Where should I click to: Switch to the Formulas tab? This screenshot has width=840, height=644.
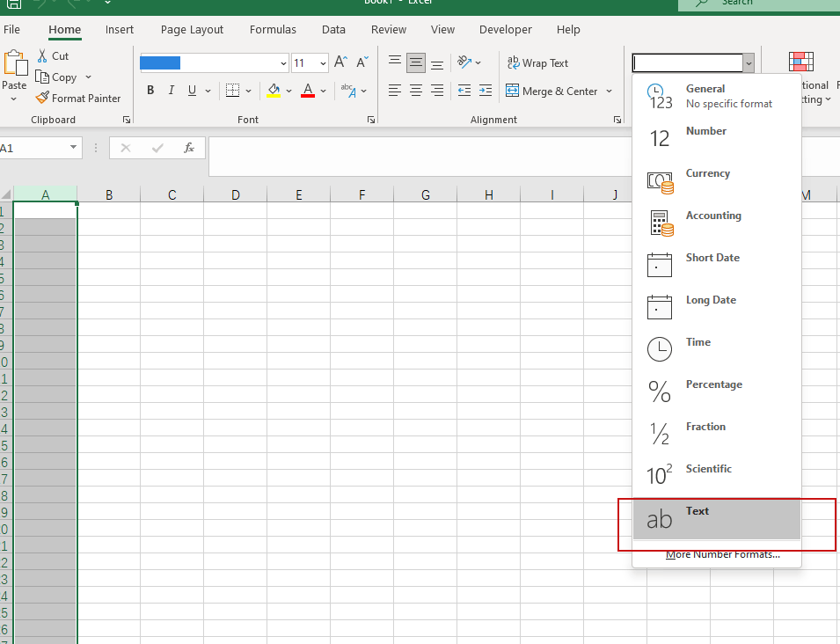[273, 29]
